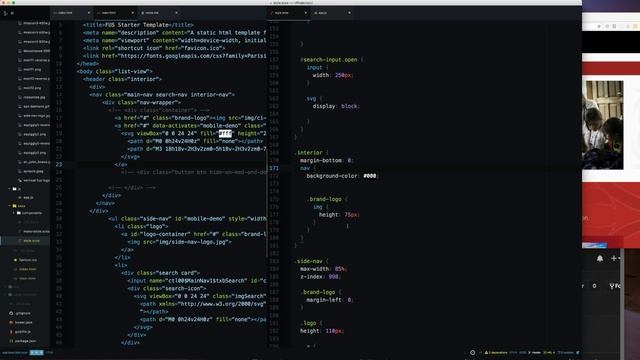This screenshot has height=360, width=640.
Task: Click the bower icon next to bower.json
Action: pyautogui.click(x=11, y=322)
